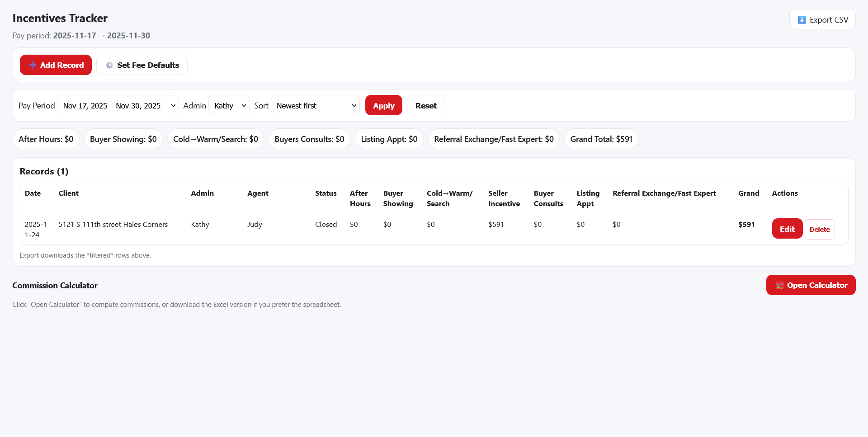
Task: Apply the selected filters
Action: [x=384, y=105]
